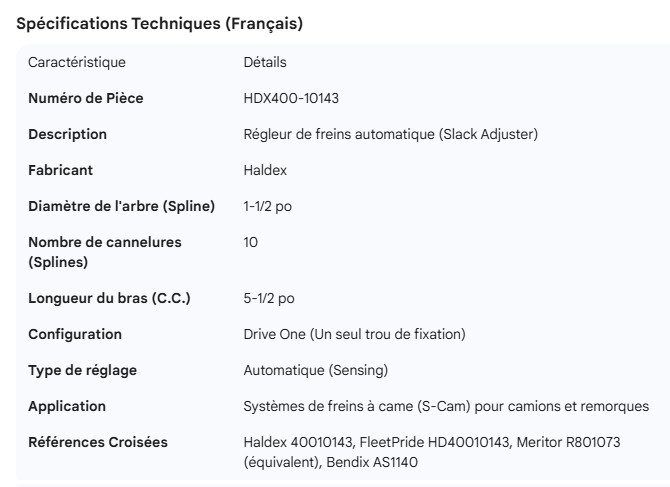Image resolution: width=670 pixels, height=487 pixels.
Task: Click the Haldex manufacturer value
Action: pos(264,171)
